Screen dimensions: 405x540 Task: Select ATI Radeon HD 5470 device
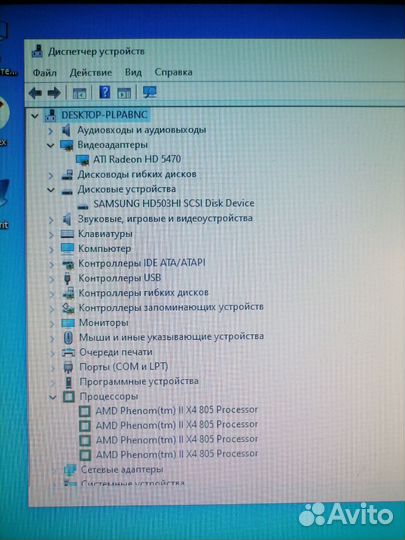point(137,159)
